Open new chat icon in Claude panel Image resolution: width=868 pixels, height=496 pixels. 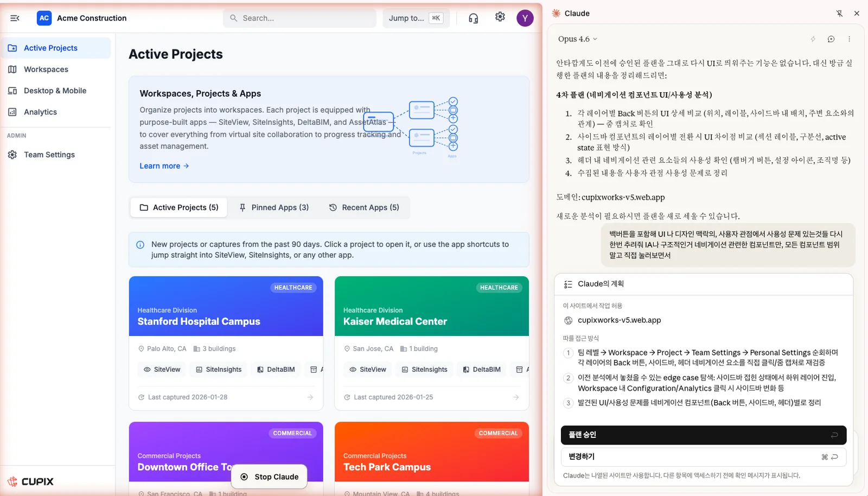(831, 39)
